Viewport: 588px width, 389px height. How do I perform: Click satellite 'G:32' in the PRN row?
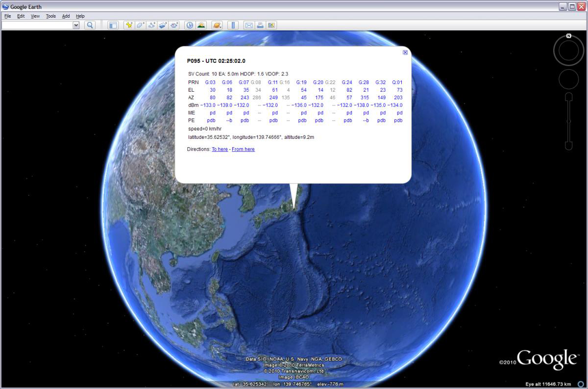[381, 82]
